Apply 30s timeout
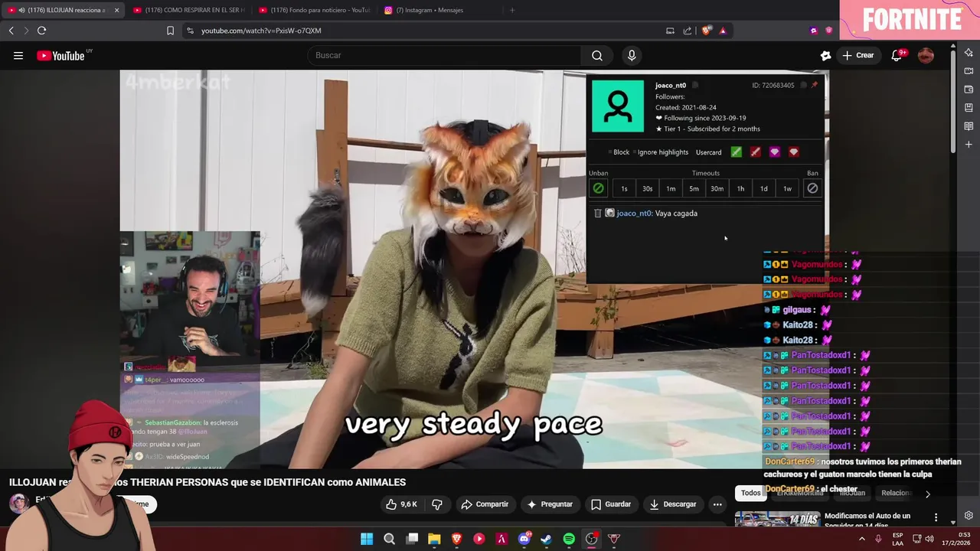This screenshot has width=980, height=551. pyautogui.click(x=648, y=188)
